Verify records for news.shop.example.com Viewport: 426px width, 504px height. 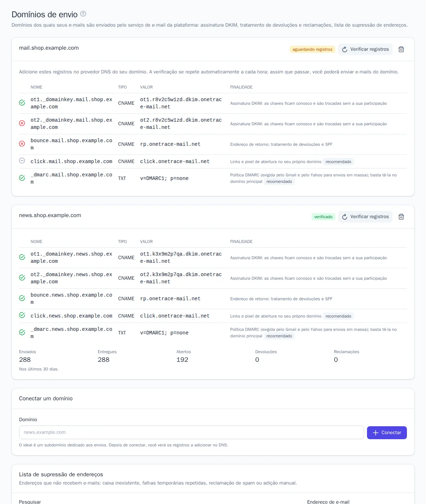(365, 217)
